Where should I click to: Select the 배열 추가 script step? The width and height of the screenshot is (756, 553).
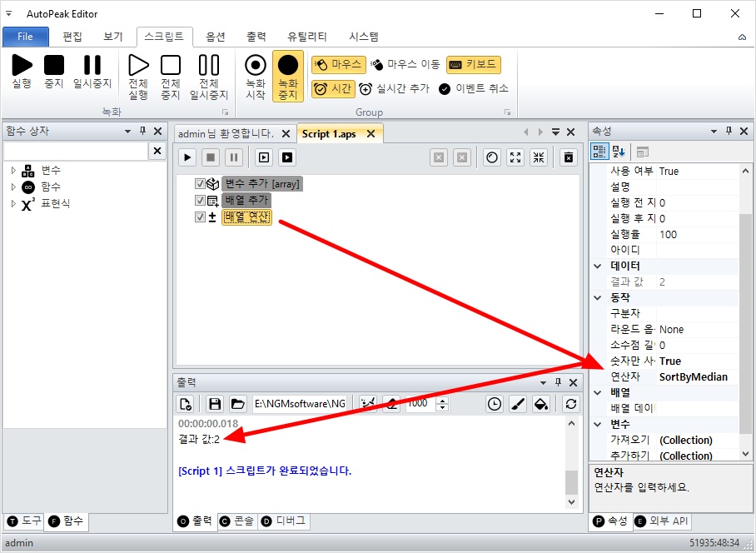click(x=246, y=200)
